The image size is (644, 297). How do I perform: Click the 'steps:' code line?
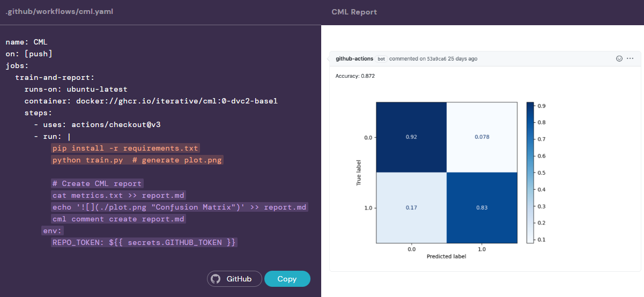[x=38, y=113]
